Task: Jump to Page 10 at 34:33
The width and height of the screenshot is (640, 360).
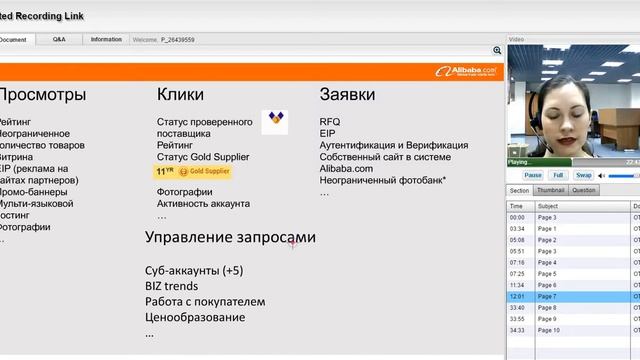Action: tap(573, 330)
